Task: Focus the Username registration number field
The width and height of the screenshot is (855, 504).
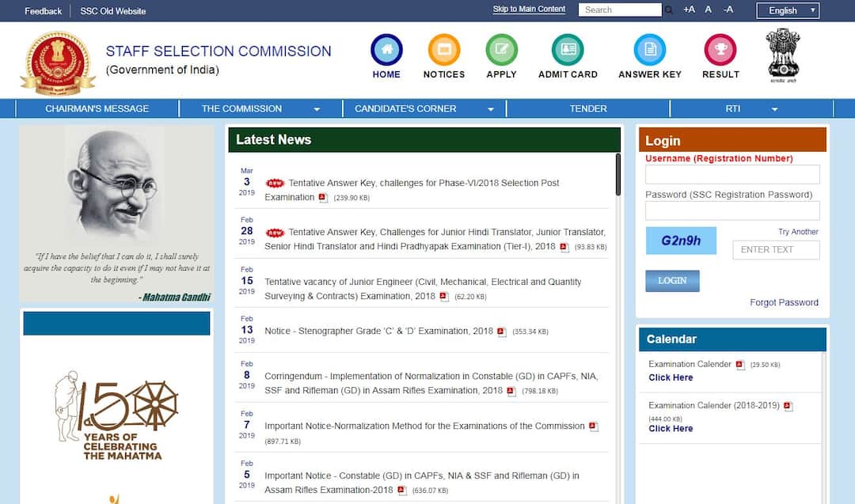Action: pyautogui.click(x=732, y=175)
